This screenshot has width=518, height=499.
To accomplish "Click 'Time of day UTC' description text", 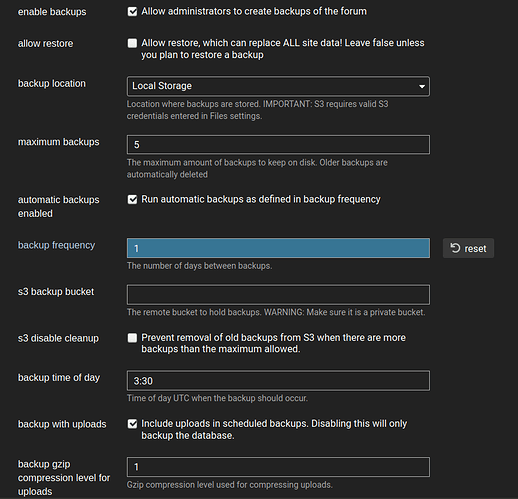I will coord(217,398).
